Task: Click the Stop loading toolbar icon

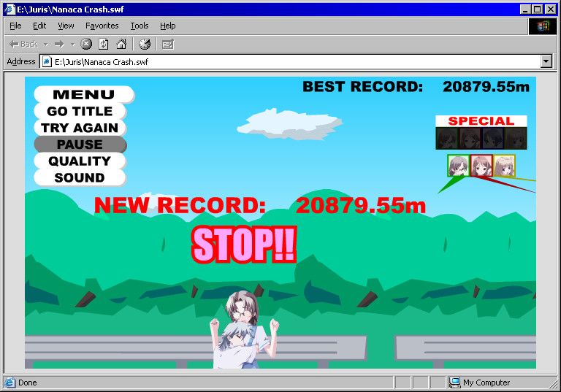Action: (86, 44)
